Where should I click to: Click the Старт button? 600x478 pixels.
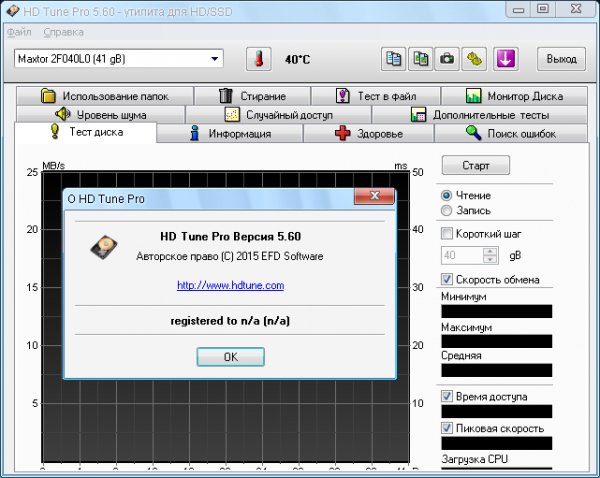pos(476,165)
